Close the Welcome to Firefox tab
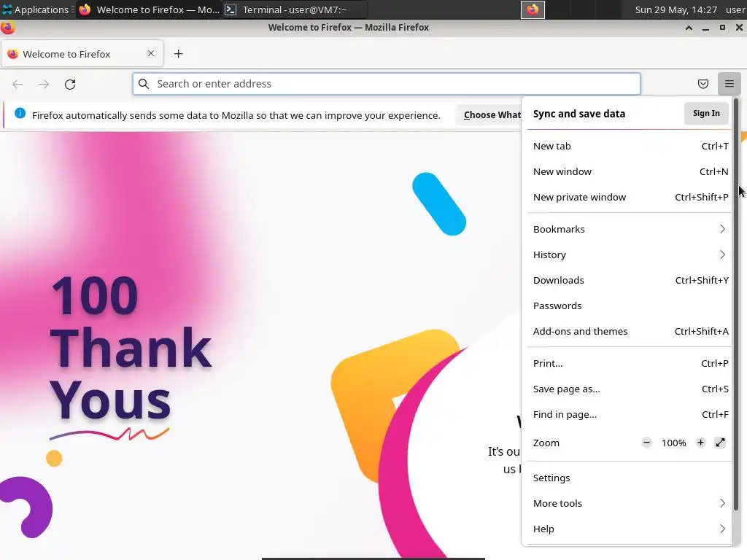The image size is (747, 560). 151,53
